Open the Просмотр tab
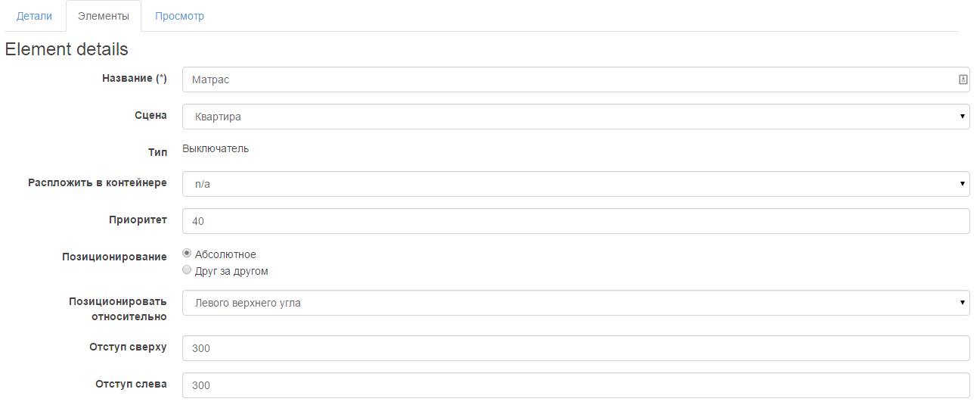 (179, 16)
